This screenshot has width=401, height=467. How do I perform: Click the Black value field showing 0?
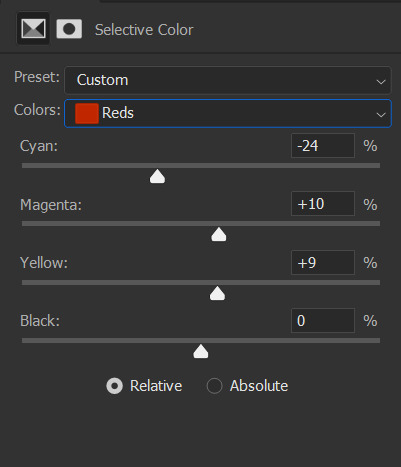click(323, 321)
